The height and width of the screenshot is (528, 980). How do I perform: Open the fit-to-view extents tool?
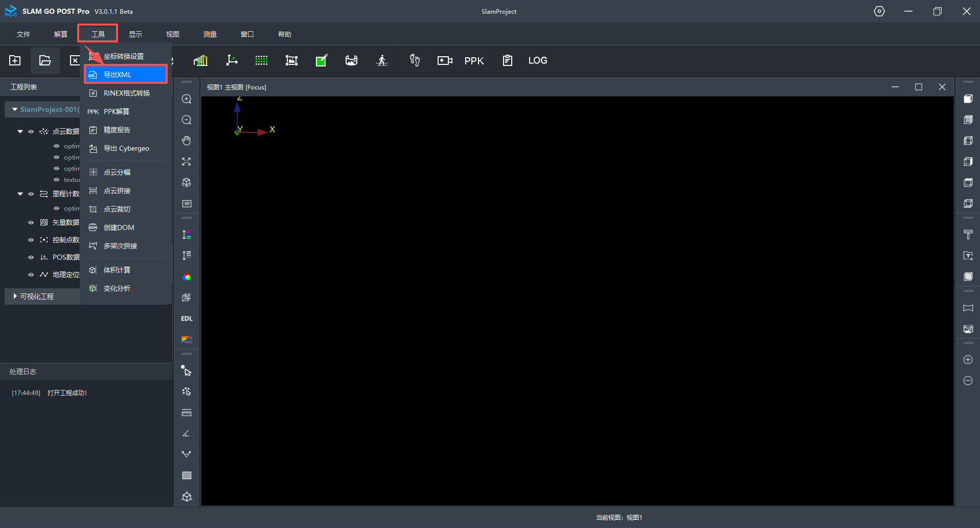[186, 162]
